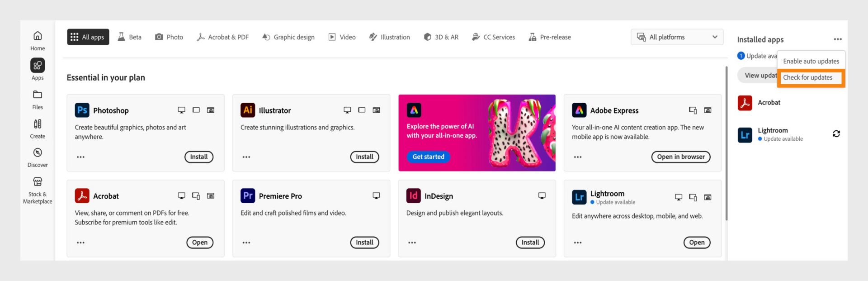Select the 3D & AR tab
868x281 pixels.
[x=441, y=37]
